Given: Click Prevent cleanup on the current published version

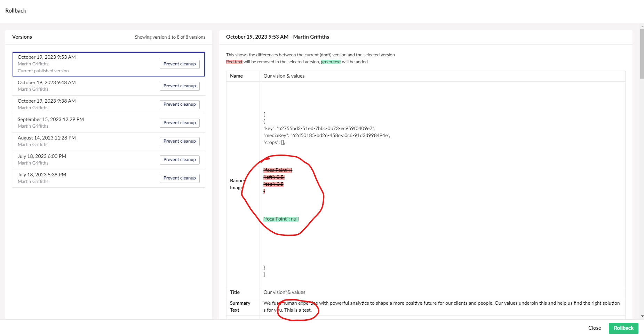Looking at the screenshot, I should (180, 64).
